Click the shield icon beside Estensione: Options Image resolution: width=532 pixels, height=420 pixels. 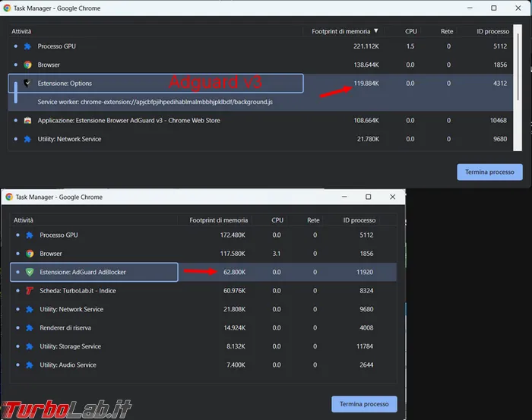27,83
